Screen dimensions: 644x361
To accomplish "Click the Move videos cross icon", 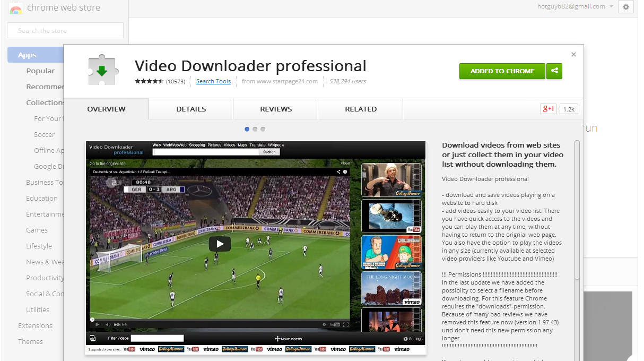I will (277, 339).
